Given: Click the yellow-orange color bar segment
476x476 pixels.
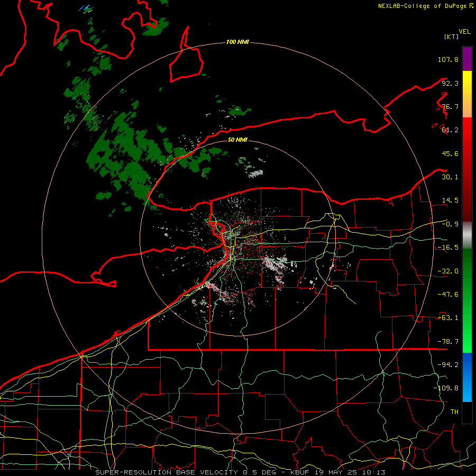Looking at the screenshot, I should [x=467, y=94].
